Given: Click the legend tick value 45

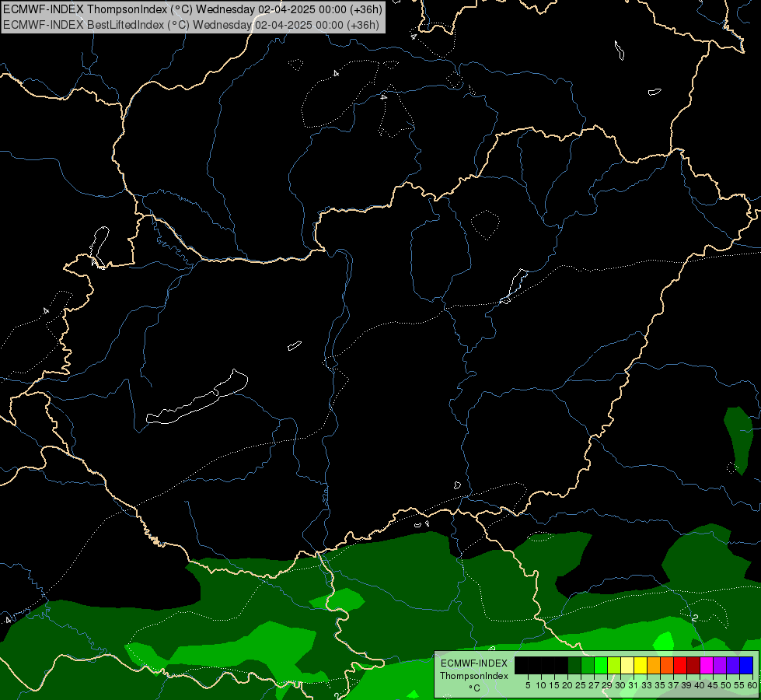Looking at the screenshot, I should 713,685.
